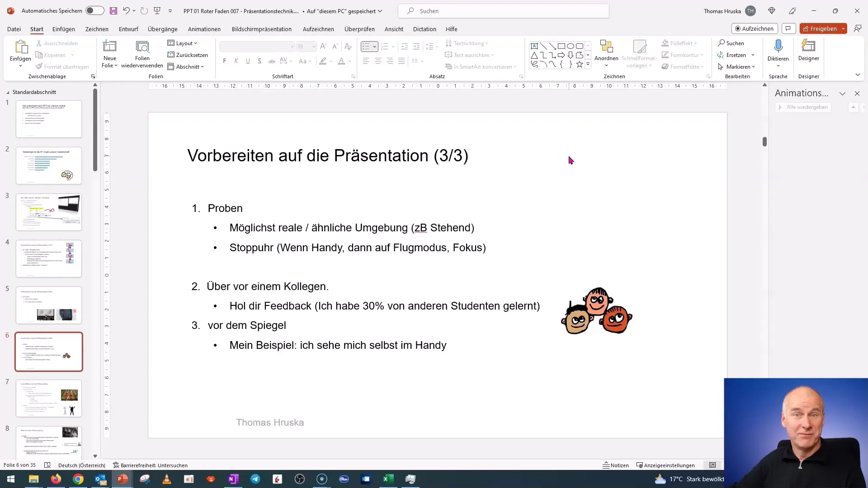This screenshot has width=868, height=488.
Task: Click the Save disk icon
Action: pyautogui.click(x=113, y=11)
